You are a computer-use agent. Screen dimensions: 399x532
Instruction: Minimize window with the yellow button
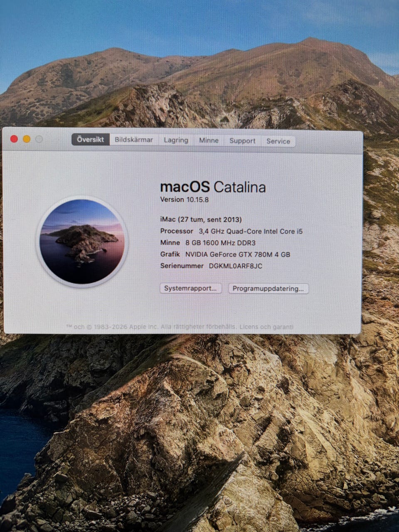click(27, 139)
